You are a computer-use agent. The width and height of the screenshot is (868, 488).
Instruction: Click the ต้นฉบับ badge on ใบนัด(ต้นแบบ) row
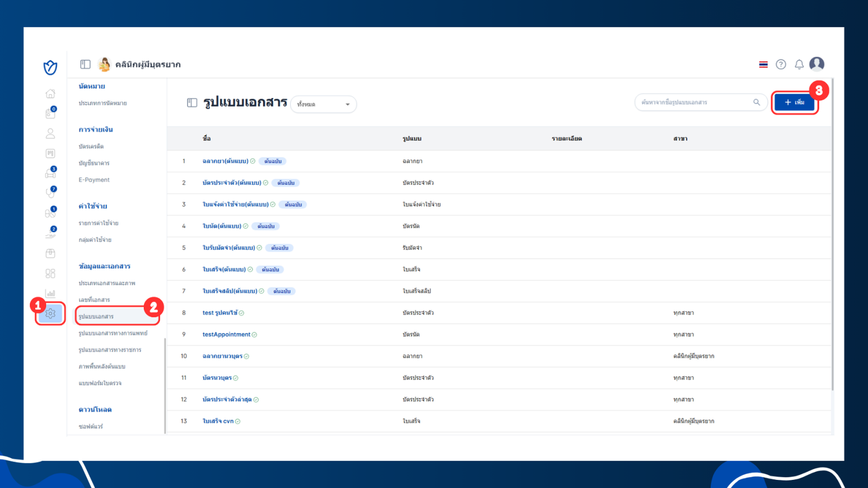coord(266,226)
